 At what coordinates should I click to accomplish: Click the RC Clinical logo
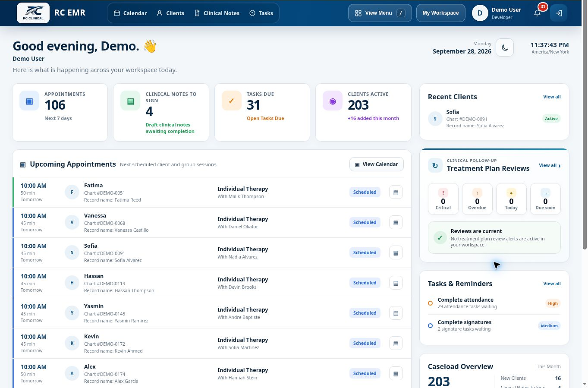coord(33,13)
